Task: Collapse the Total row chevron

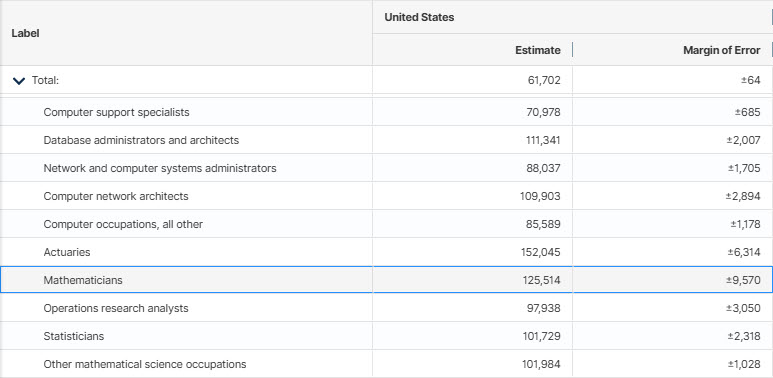Action: tap(19, 81)
